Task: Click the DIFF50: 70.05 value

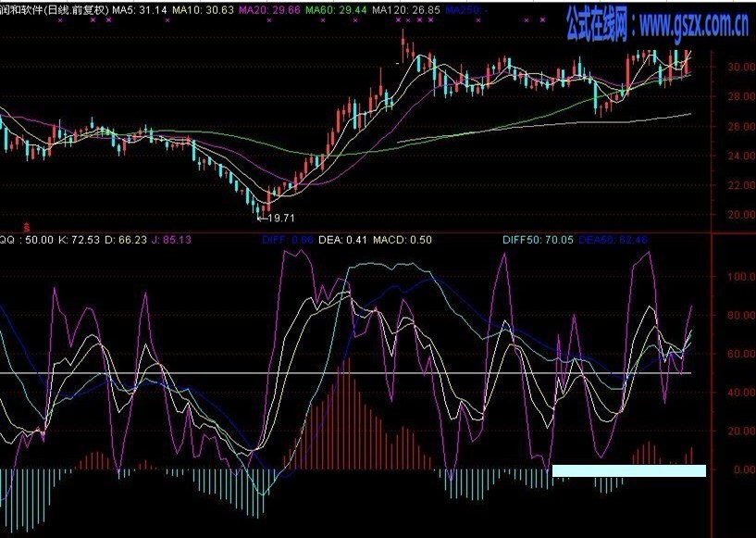Action: pos(538,240)
